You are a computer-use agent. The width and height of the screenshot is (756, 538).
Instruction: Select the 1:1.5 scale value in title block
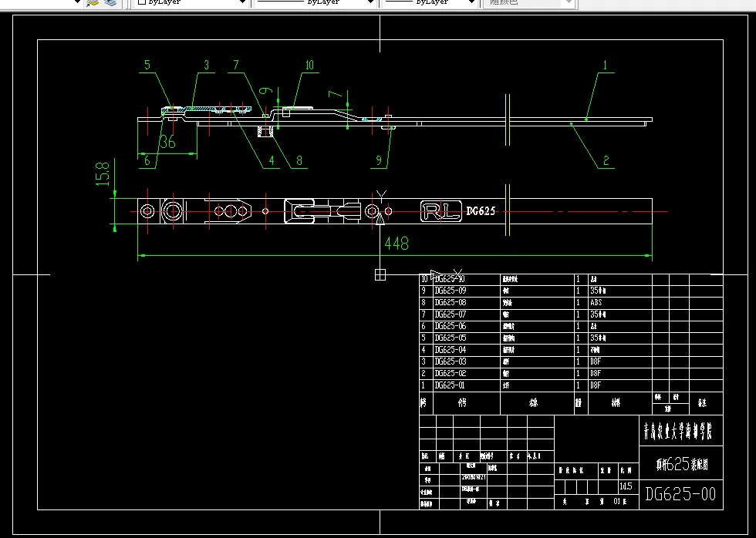[626, 486]
